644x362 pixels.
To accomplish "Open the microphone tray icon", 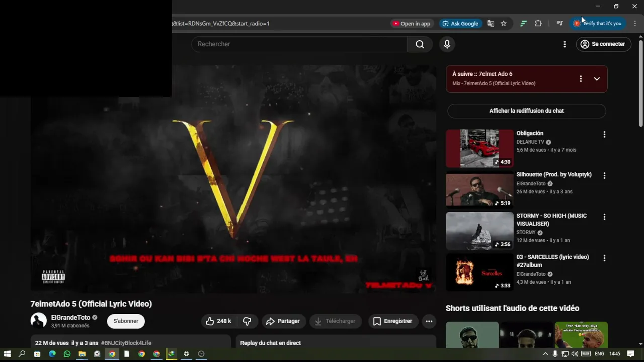I will [x=555, y=354].
